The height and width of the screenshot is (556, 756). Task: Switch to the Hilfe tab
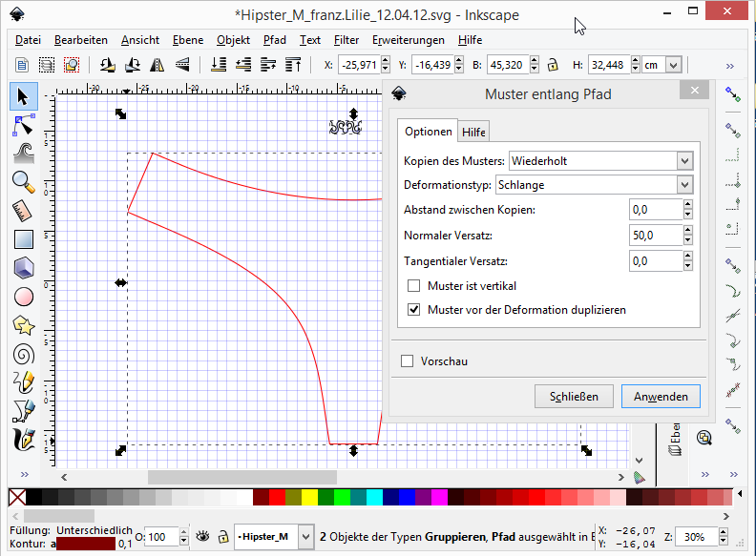click(x=474, y=132)
